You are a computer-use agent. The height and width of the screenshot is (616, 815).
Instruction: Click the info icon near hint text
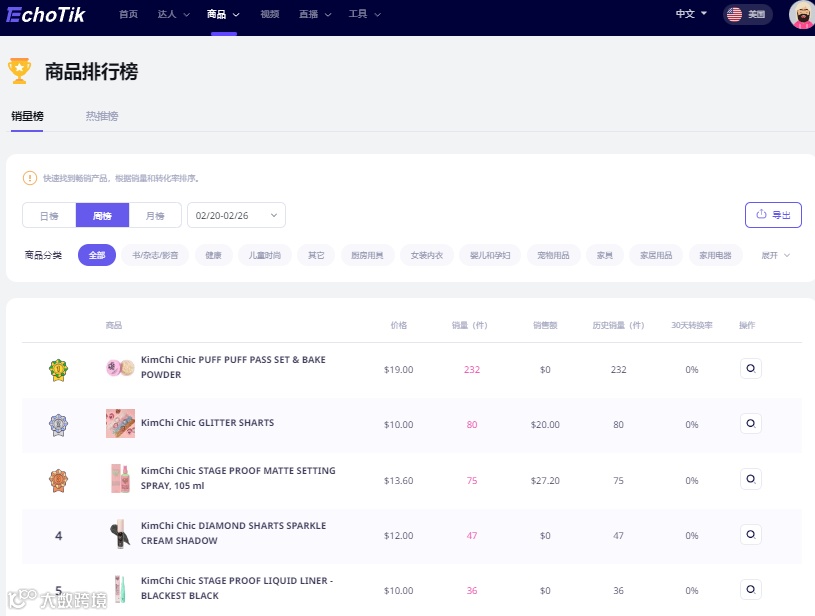click(30, 178)
